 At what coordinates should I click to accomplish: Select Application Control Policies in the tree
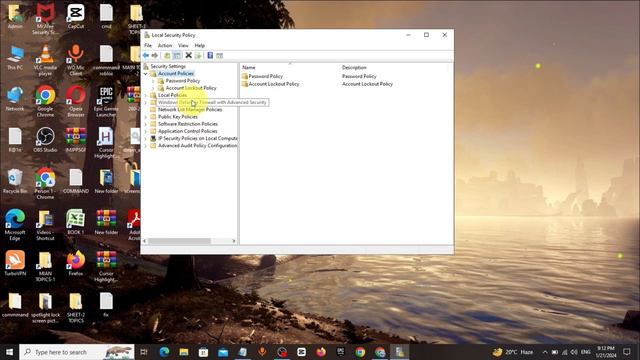click(x=188, y=131)
